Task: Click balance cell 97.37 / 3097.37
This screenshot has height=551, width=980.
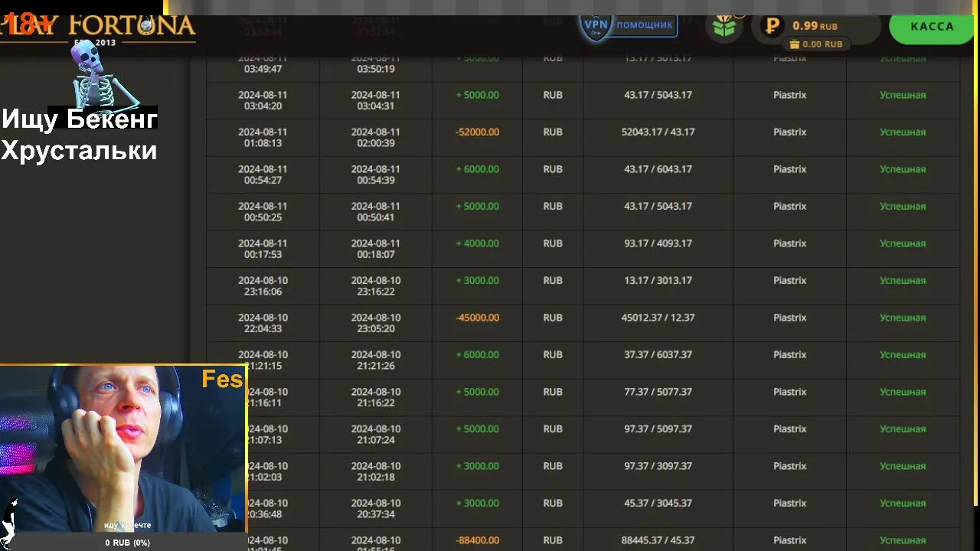Action: click(x=658, y=466)
